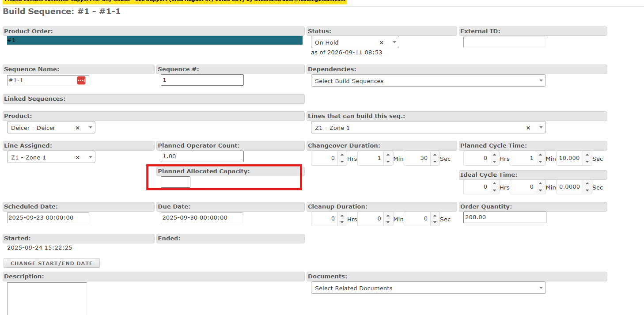Focus the External ID text box
The height and width of the screenshot is (315, 644).
tap(504, 42)
